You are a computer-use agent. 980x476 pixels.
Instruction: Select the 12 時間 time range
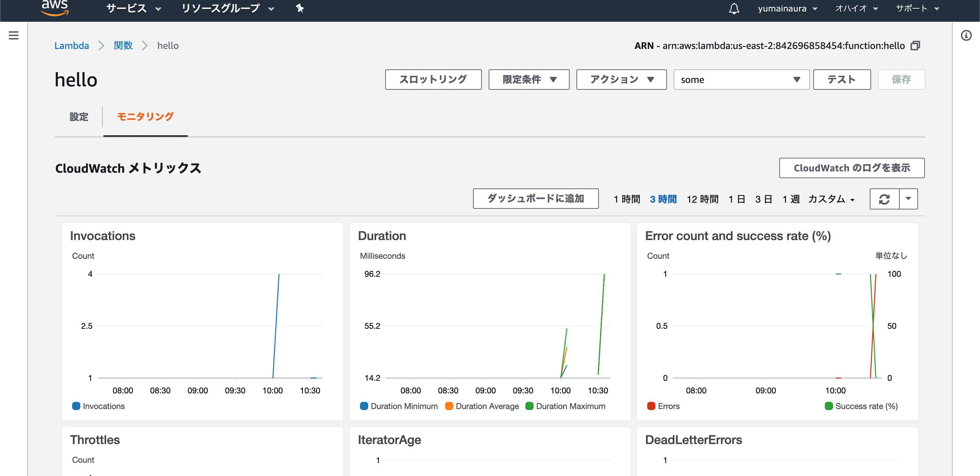pyautogui.click(x=702, y=199)
